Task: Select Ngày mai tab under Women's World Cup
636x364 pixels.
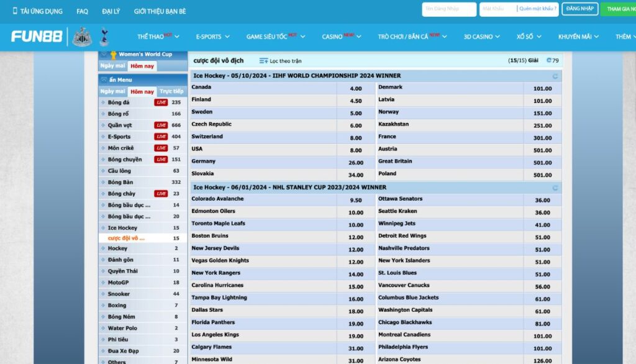Action: [113, 66]
